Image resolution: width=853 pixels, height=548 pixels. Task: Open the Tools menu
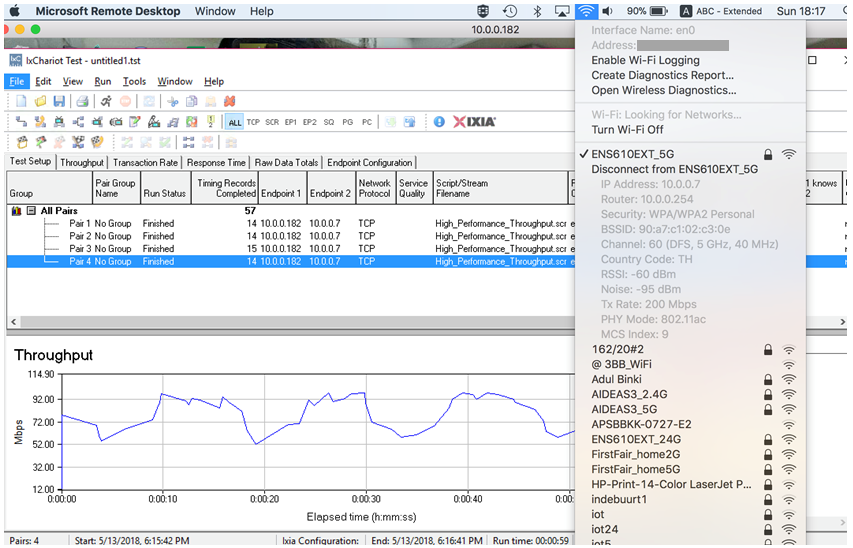134,81
